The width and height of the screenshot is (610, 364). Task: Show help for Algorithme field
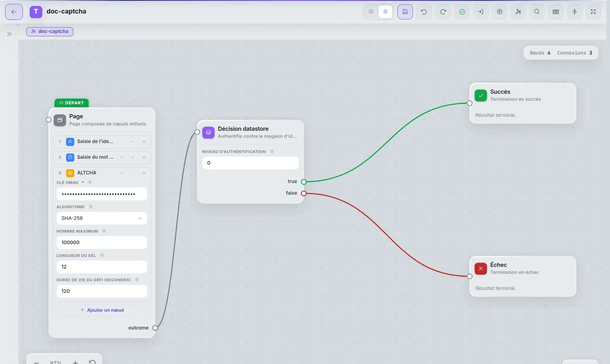point(91,207)
